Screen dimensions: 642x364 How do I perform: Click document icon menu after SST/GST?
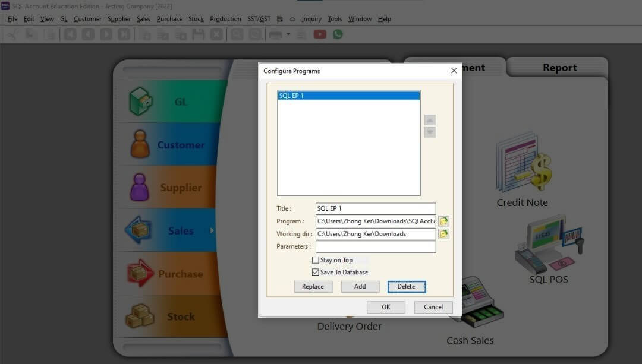[280, 19]
